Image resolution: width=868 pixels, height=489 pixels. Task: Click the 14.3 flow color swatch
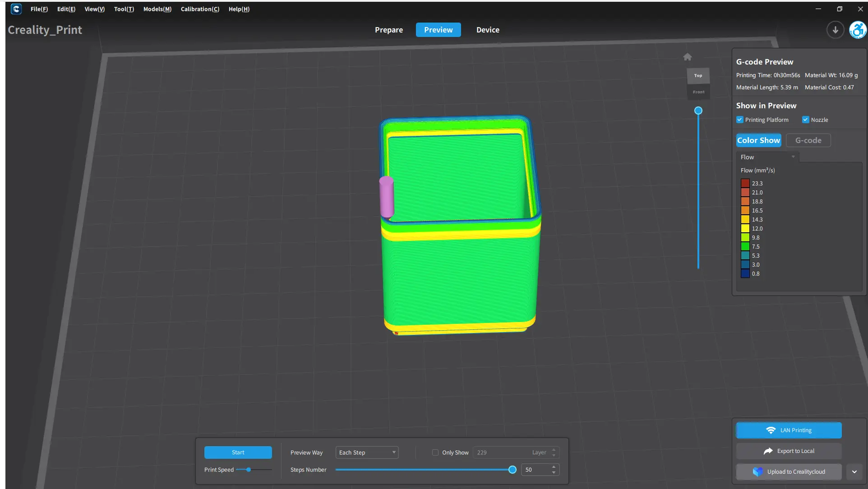click(745, 220)
